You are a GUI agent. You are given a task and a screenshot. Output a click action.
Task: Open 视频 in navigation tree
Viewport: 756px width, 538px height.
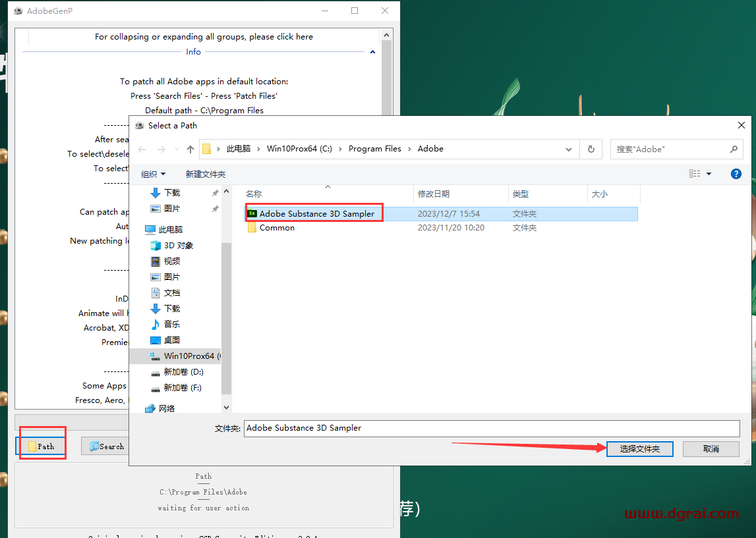click(171, 261)
